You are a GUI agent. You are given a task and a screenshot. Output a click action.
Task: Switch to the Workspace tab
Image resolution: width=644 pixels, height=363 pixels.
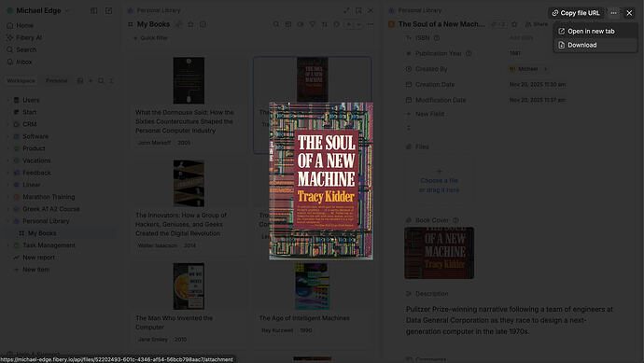pyautogui.click(x=21, y=81)
